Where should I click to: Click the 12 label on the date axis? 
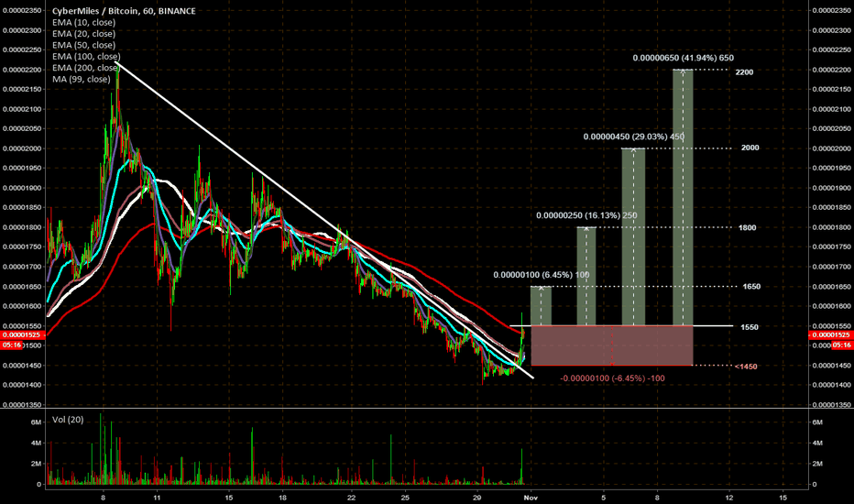click(729, 498)
